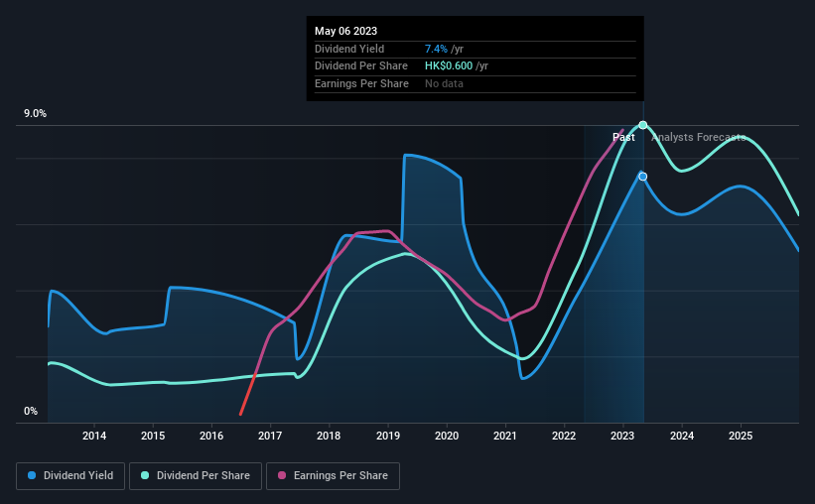
Task: Click the tooltip Earnings Per Share row label
Action: tap(361, 83)
